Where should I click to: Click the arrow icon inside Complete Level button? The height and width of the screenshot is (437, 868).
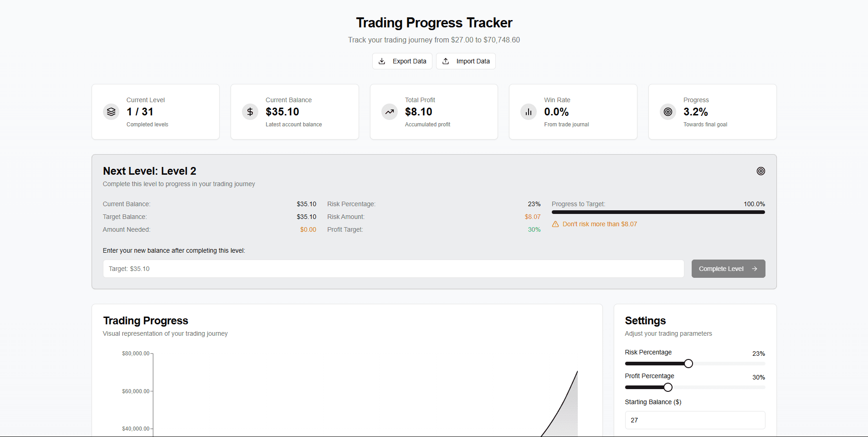click(x=754, y=269)
